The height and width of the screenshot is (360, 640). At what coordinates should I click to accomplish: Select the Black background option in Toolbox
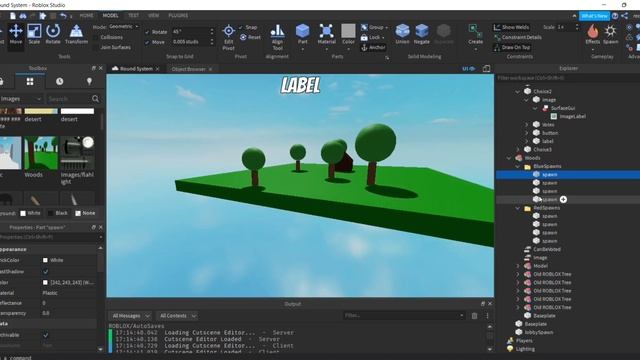[58, 213]
